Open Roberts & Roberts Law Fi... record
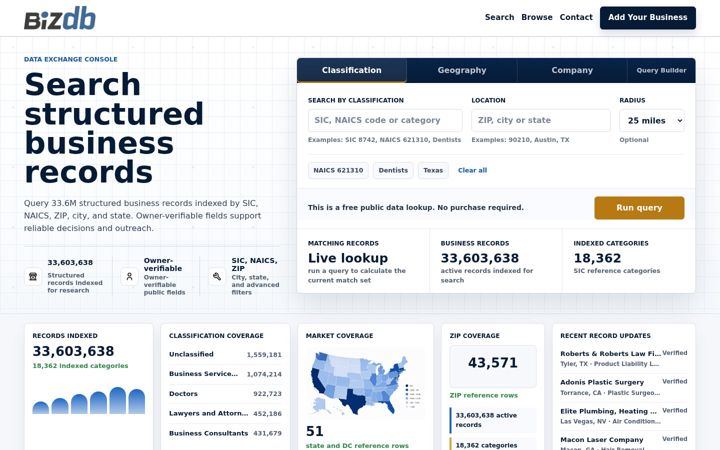Image resolution: width=720 pixels, height=450 pixels. tap(624, 358)
